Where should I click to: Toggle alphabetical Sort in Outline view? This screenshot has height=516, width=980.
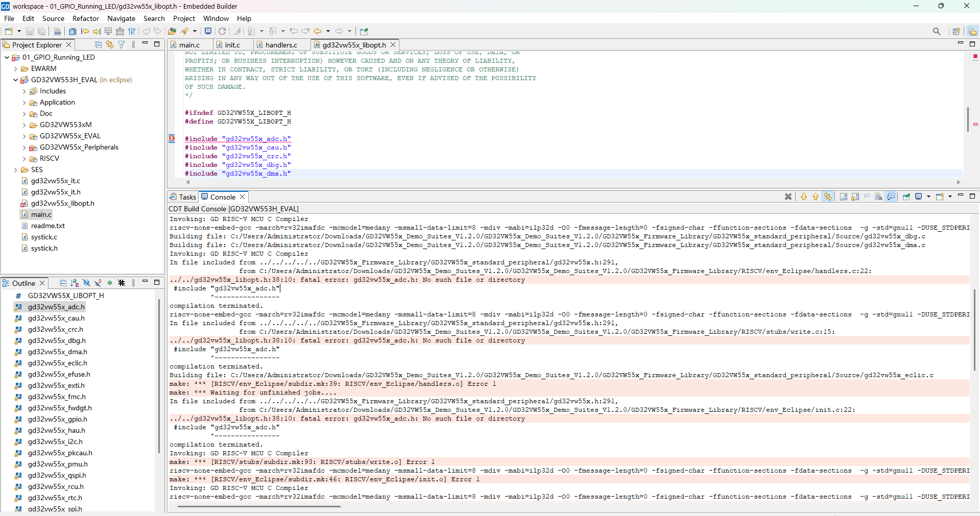tap(75, 283)
